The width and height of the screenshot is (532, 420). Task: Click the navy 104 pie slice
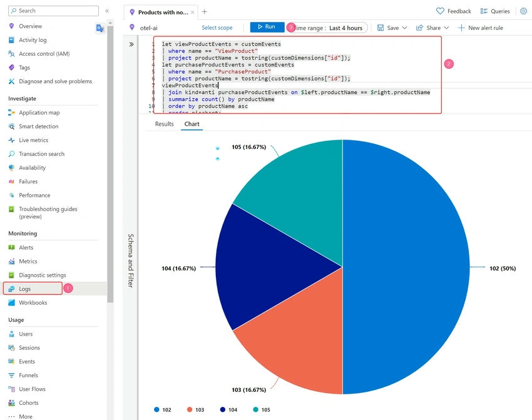click(268, 267)
